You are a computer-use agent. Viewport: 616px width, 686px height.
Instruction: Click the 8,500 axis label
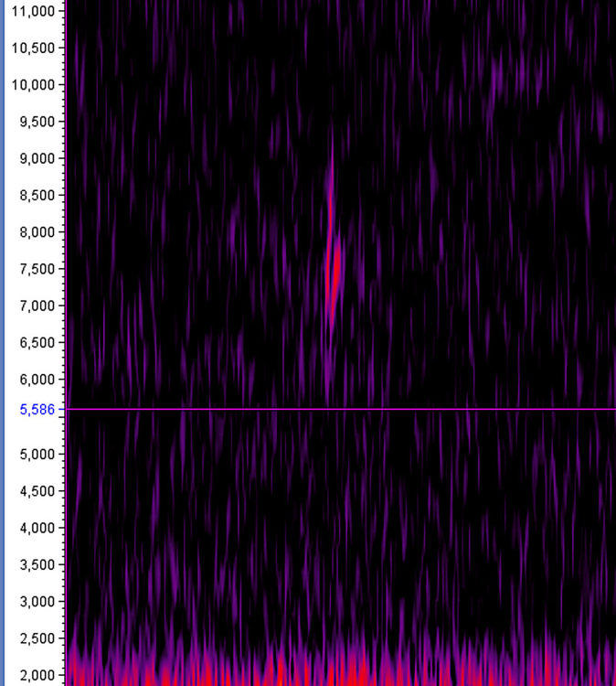tap(37, 195)
